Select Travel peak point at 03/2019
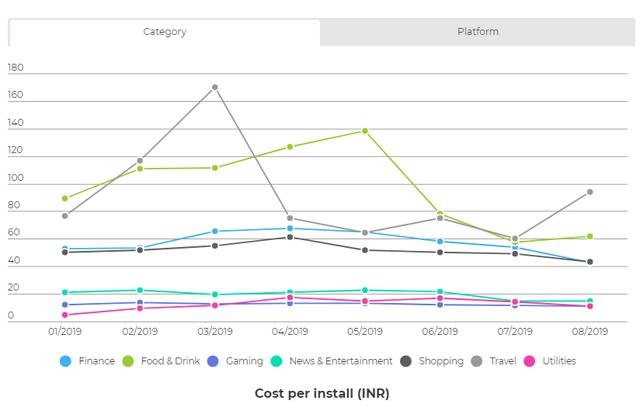The height and width of the screenshot is (411, 640). [215, 87]
